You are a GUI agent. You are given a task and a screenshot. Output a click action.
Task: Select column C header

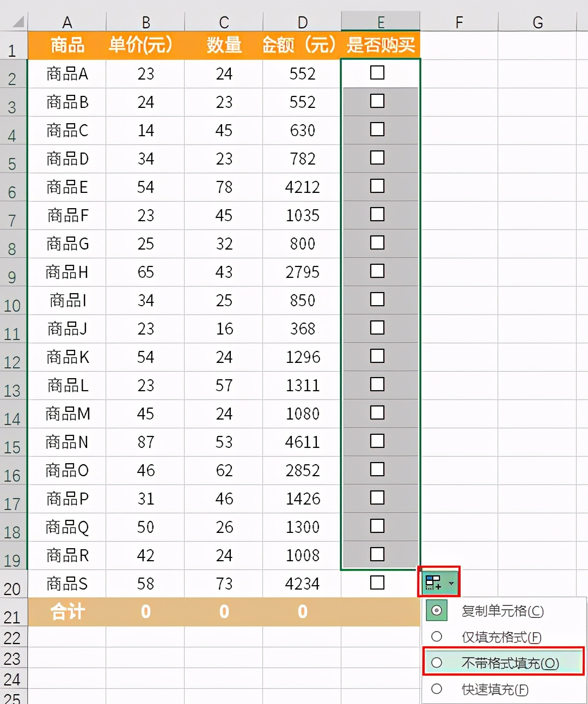(224, 22)
